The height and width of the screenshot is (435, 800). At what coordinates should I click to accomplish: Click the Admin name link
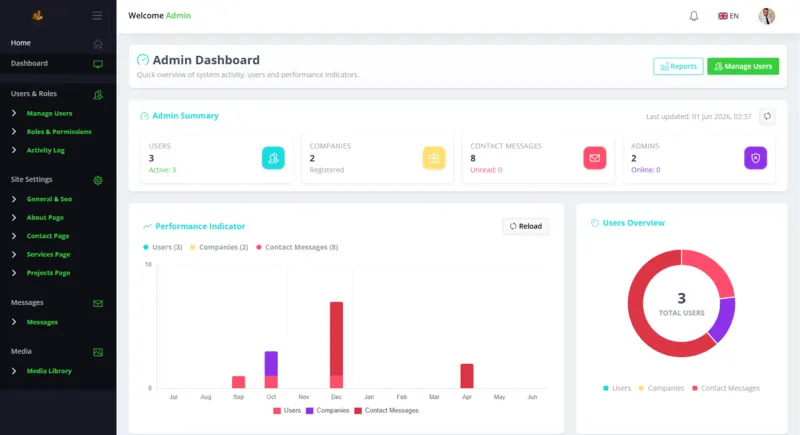pyautogui.click(x=178, y=16)
